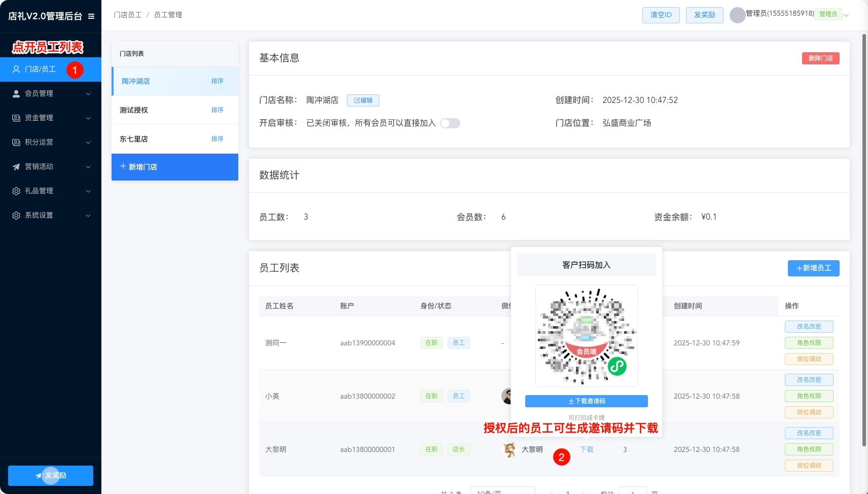The width and height of the screenshot is (868, 494).
Task: Toggle the 开启审核 switch
Action: pyautogui.click(x=450, y=123)
